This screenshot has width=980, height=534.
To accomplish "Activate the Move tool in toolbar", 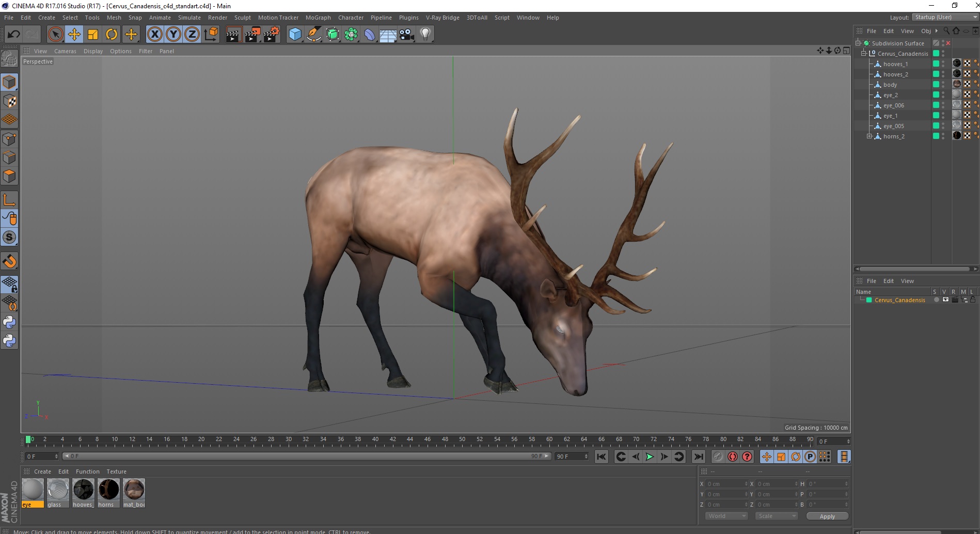I will [74, 35].
